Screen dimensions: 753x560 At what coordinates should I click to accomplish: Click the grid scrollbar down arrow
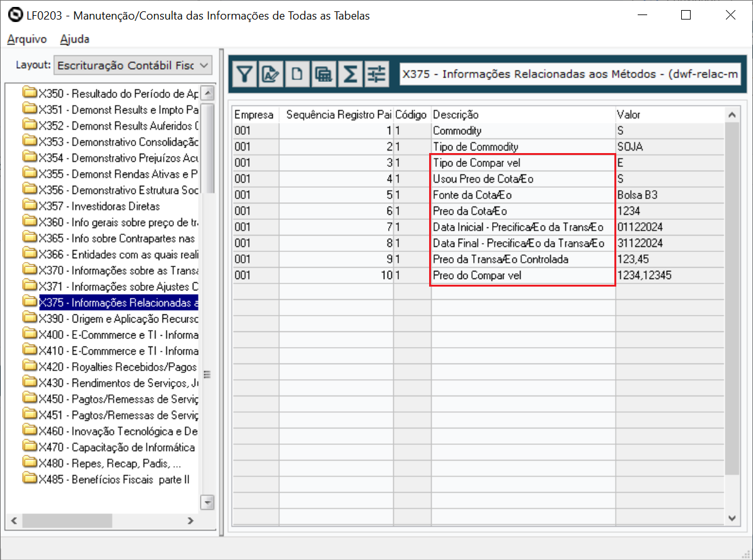(x=732, y=518)
